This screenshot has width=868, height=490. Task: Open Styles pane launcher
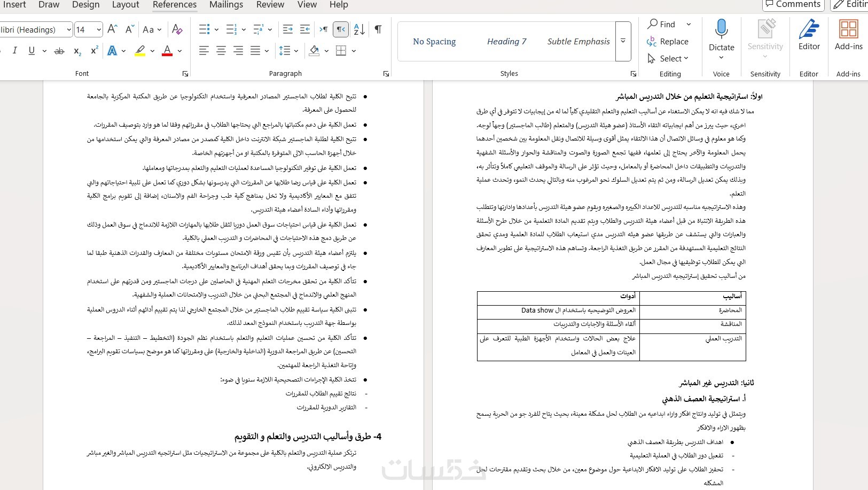[x=634, y=74]
